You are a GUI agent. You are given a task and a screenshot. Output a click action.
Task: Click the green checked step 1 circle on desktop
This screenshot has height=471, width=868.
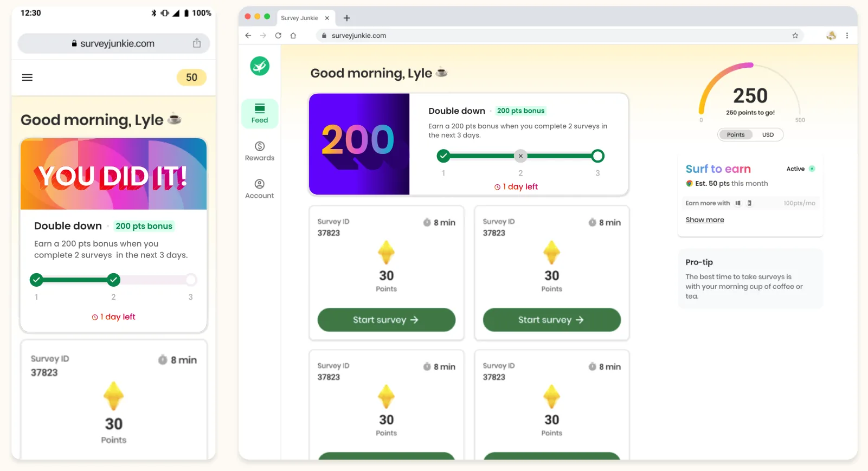tap(443, 156)
